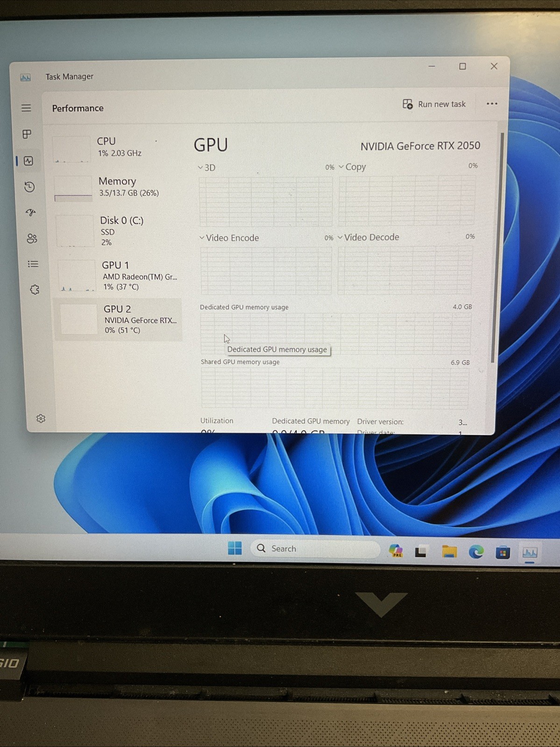Viewport: 560px width, 747px height.
Task: Click the Shared GPU memory usage graph
Action: pyautogui.click(x=335, y=388)
